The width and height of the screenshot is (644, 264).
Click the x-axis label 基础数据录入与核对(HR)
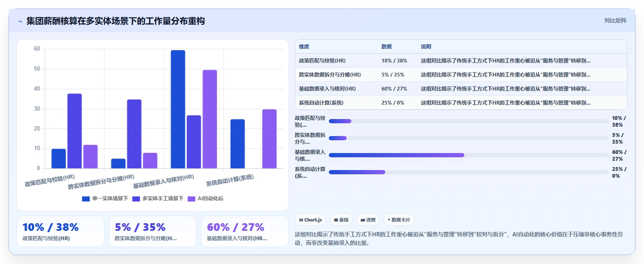point(164,182)
